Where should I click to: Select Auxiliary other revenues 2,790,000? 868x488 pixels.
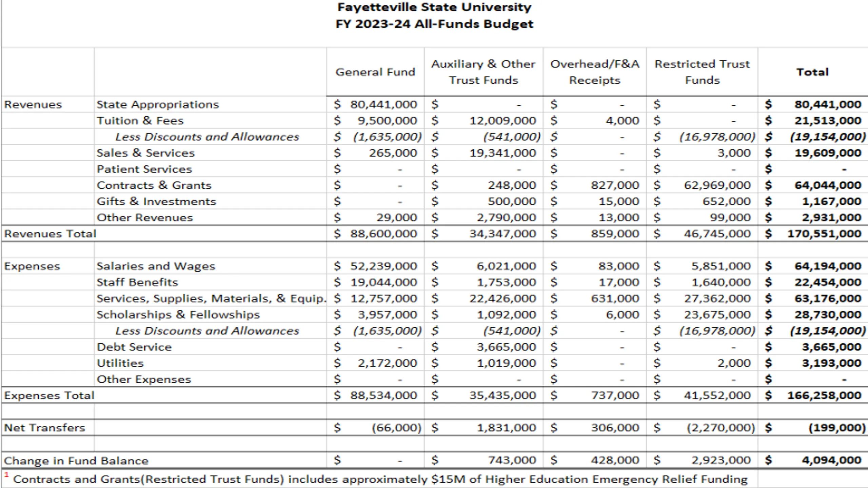(x=507, y=218)
